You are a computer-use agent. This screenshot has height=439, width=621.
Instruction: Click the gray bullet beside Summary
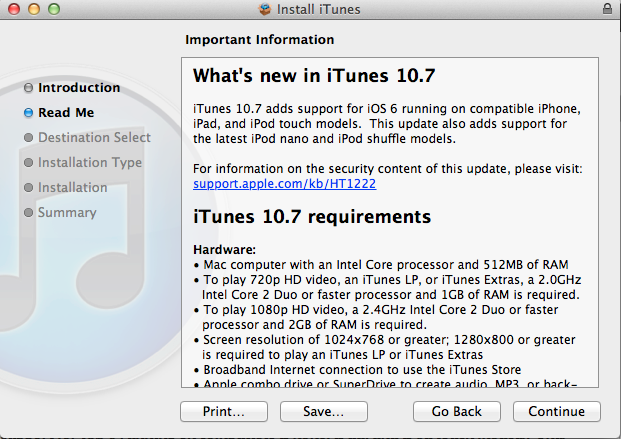point(28,212)
